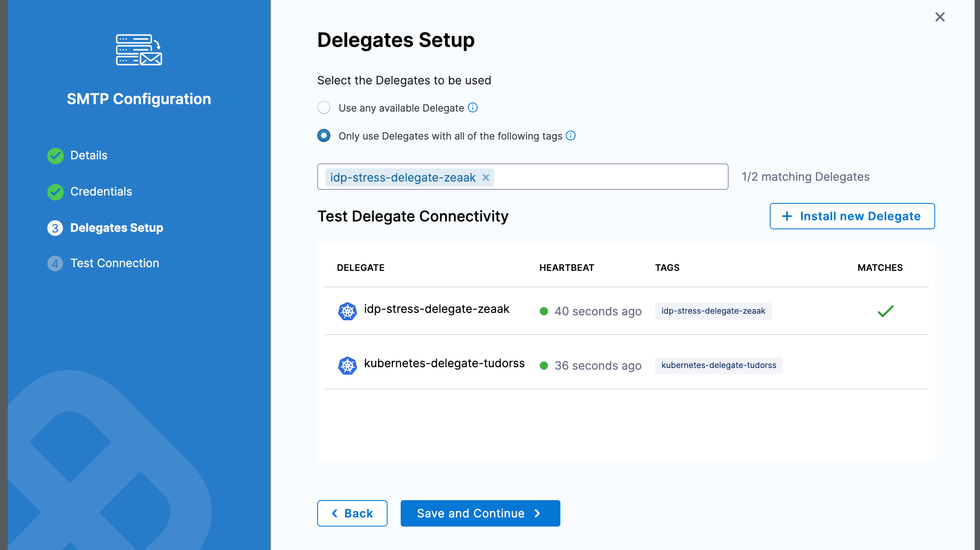
Task: Remove the idp-stress-delegate-zeaak tag chip
Action: pyautogui.click(x=486, y=177)
